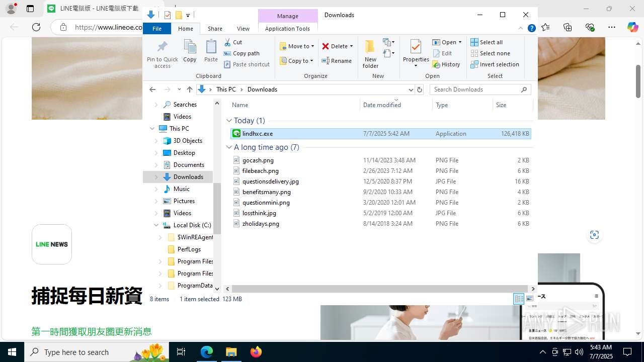Viewport: 644px width, 362px height.
Task: Select the Home ribbon tab
Action: coord(186,29)
